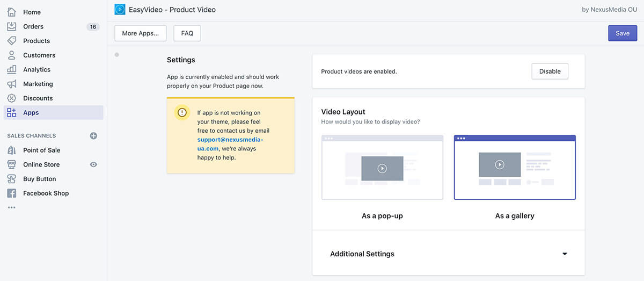Click the SALES CHANNELS heading
The height and width of the screenshot is (281, 644).
pyautogui.click(x=32, y=136)
